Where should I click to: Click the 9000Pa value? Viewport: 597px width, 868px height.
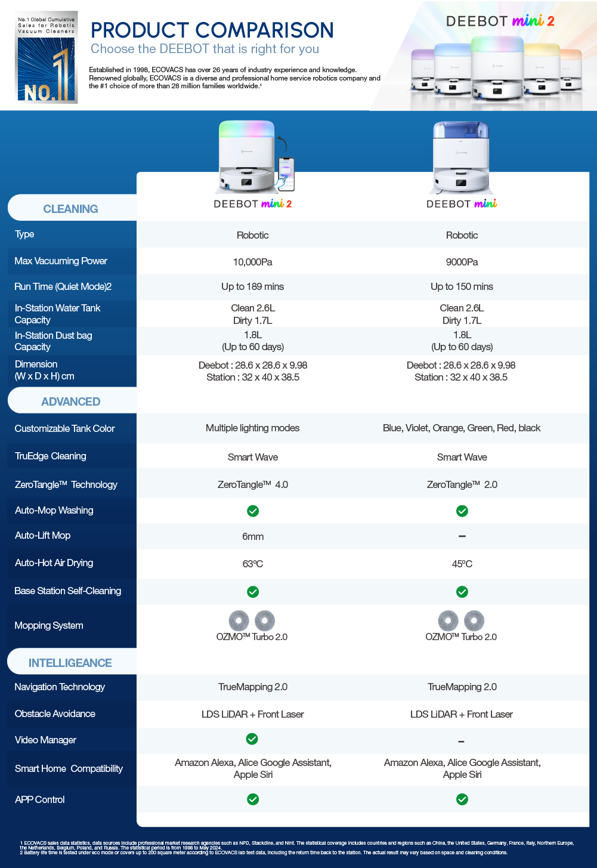tap(462, 262)
